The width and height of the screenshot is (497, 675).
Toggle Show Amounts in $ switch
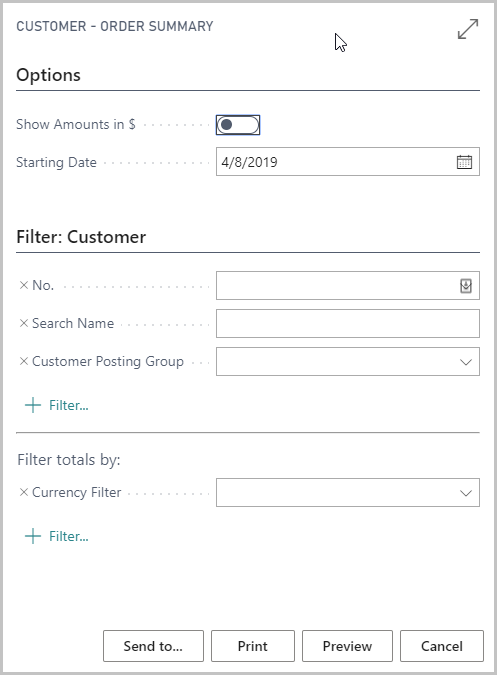pyautogui.click(x=238, y=125)
